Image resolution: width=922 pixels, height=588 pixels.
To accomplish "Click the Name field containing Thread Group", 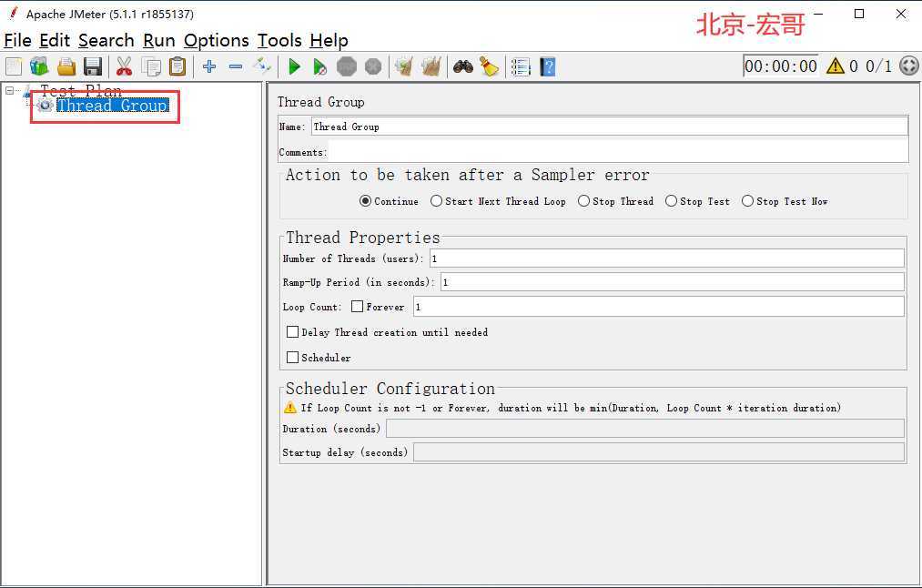I will point(609,127).
